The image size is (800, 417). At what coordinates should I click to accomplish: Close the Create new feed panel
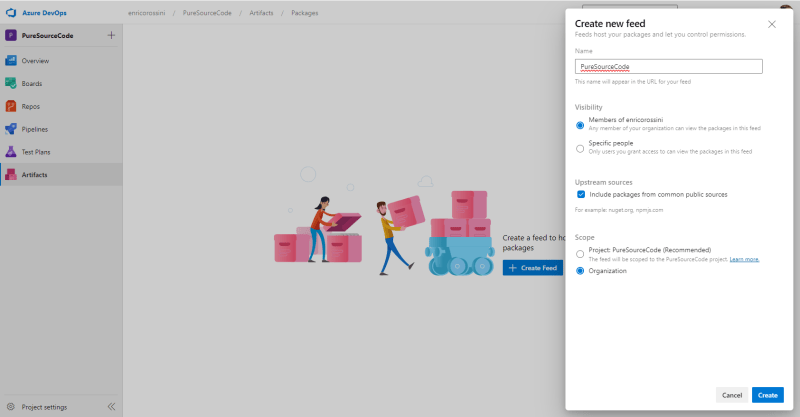pyautogui.click(x=772, y=24)
